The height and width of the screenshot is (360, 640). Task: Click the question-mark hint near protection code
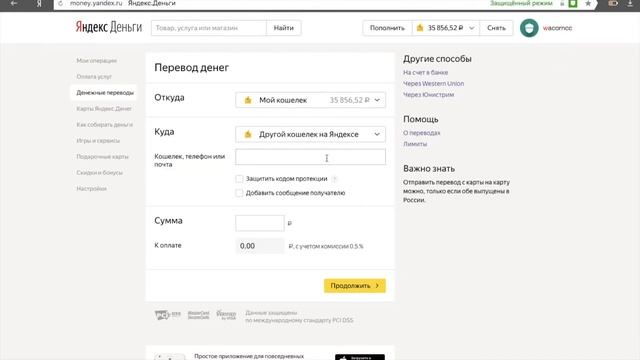coord(335,179)
